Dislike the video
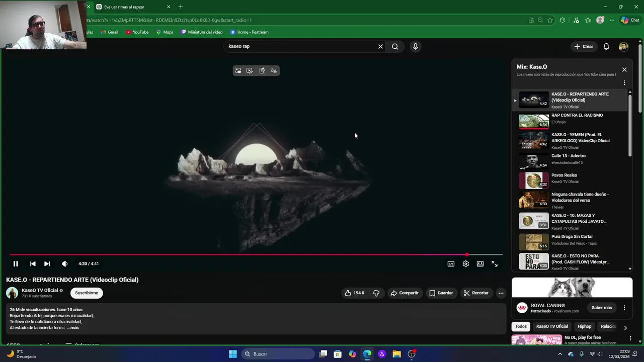This screenshot has height=362, width=644. click(x=376, y=293)
